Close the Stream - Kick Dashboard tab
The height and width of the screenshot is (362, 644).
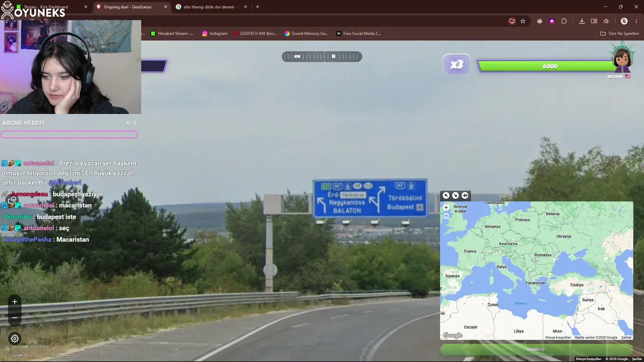pyautogui.click(x=86, y=7)
